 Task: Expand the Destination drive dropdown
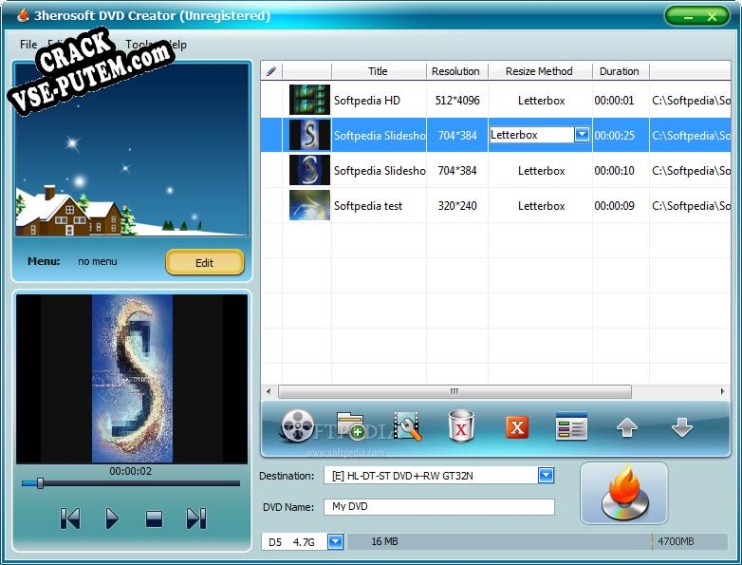tap(546, 475)
